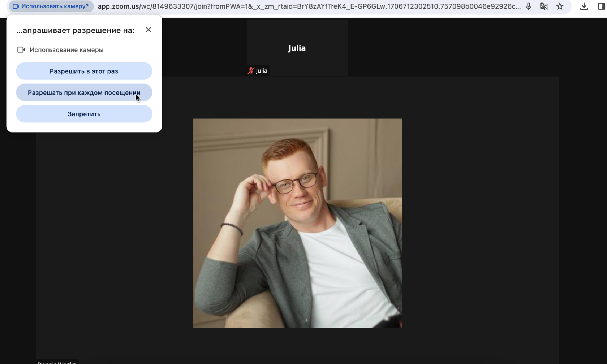Open the browser downloads icon
The height and width of the screenshot is (364, 607).
(584, 6)
